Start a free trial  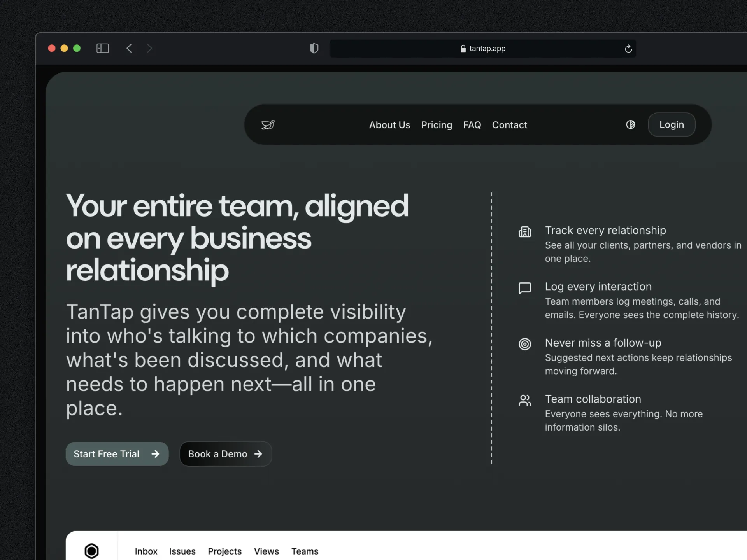[117, 454]
